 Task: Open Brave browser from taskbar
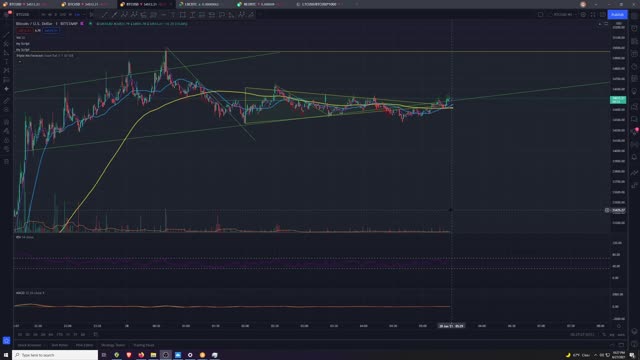(129, 355)
